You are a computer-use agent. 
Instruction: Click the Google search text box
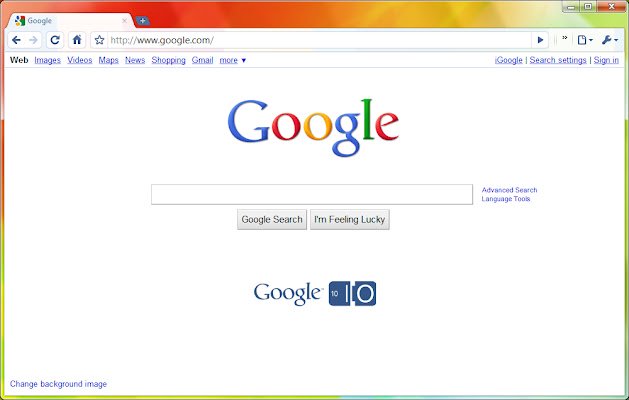[312, 195]
